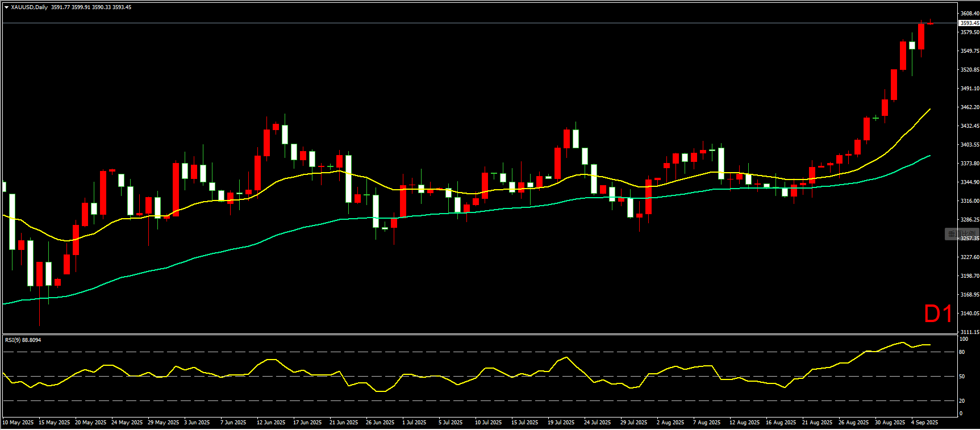This screenshot has height=430, width=980.
Task: Select the latest small red candle
Action: coord(930,23)
